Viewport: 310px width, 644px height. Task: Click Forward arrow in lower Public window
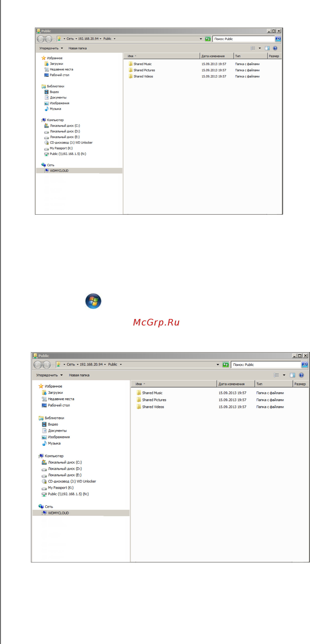(46, 365)
